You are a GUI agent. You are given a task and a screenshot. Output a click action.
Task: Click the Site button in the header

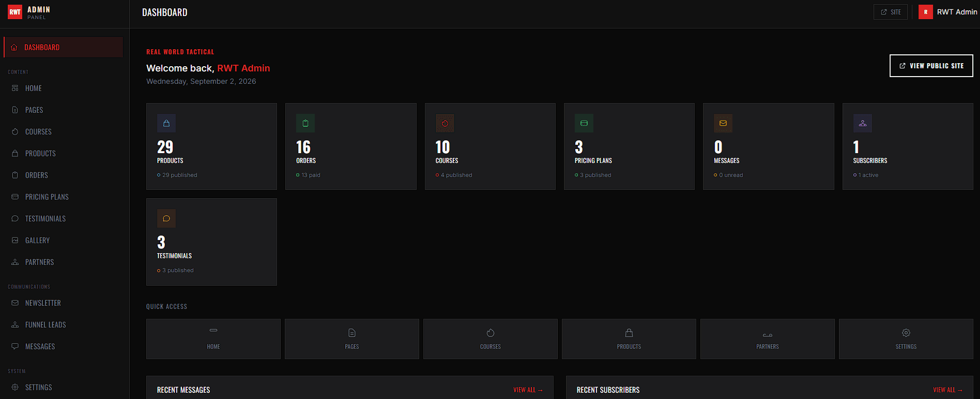pyautogui.click(x=891, y=12)
